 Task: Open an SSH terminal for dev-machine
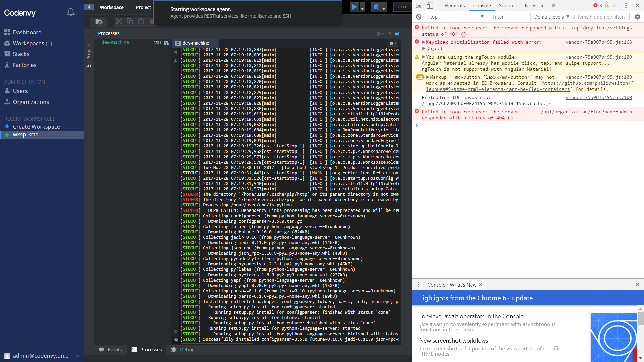point(157,43)
